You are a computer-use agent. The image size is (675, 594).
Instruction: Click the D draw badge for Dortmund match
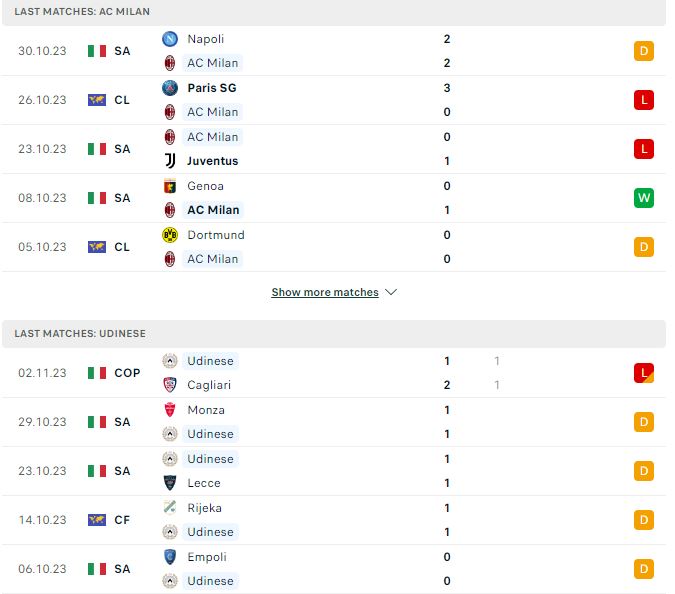pos(644,247)
